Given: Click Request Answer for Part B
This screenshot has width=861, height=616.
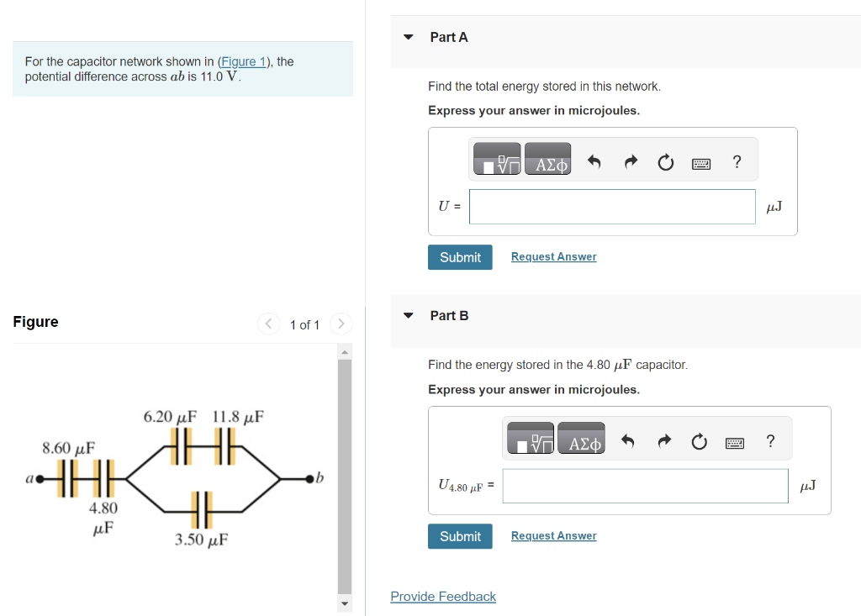Looking at the screenshot, I should pyautogui.click(x=553, y=535).
